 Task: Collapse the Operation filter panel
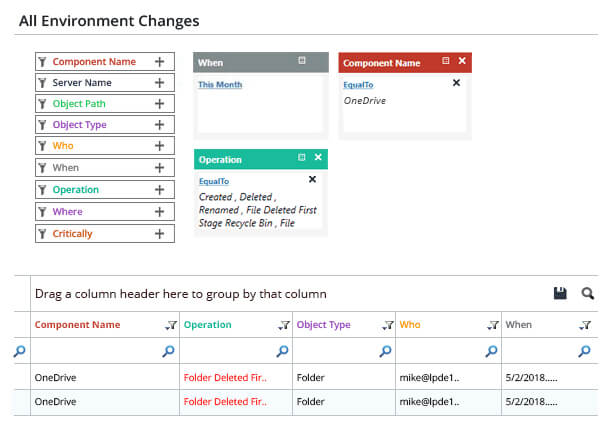pos(302,158)
